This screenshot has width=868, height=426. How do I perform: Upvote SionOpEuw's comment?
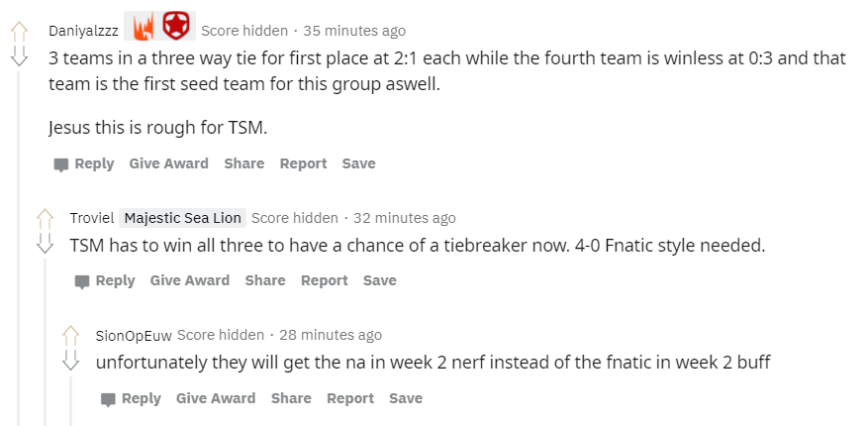[x=70, y=335]
